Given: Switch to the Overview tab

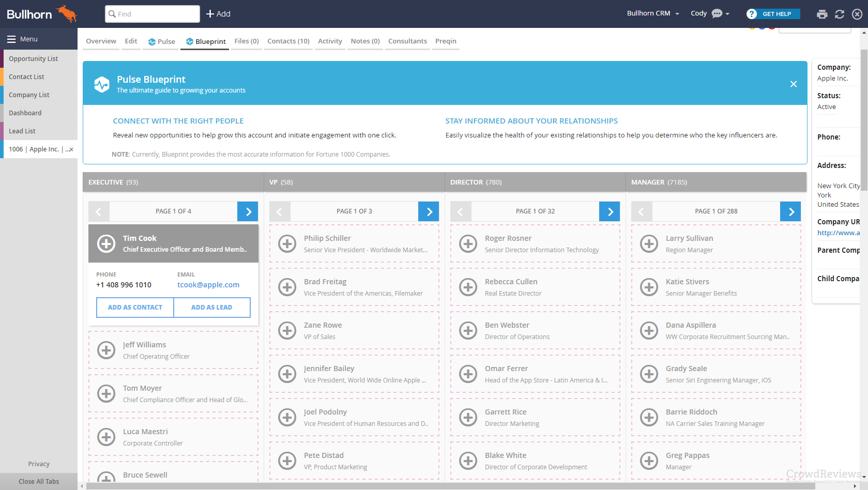Looking at the screenshot, I should (x=101, y=41).
